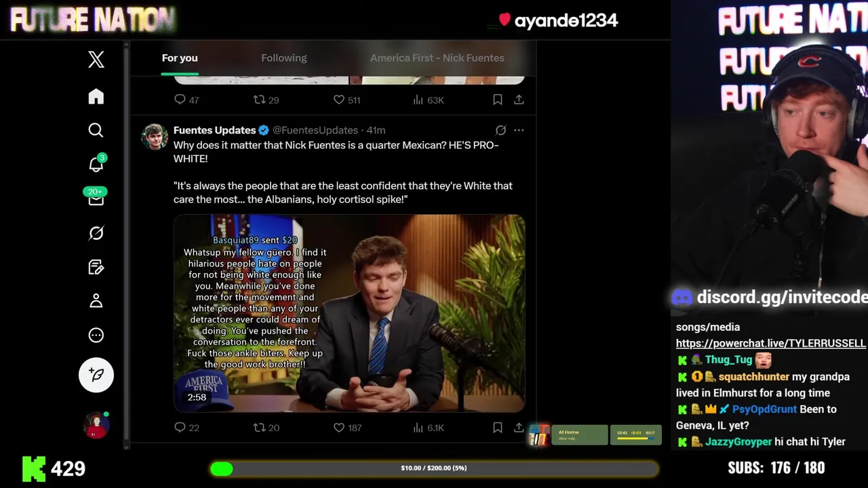Open Fuentes Updates profile name link
Screen dimensions: 868x488
(x=214, y=130)
